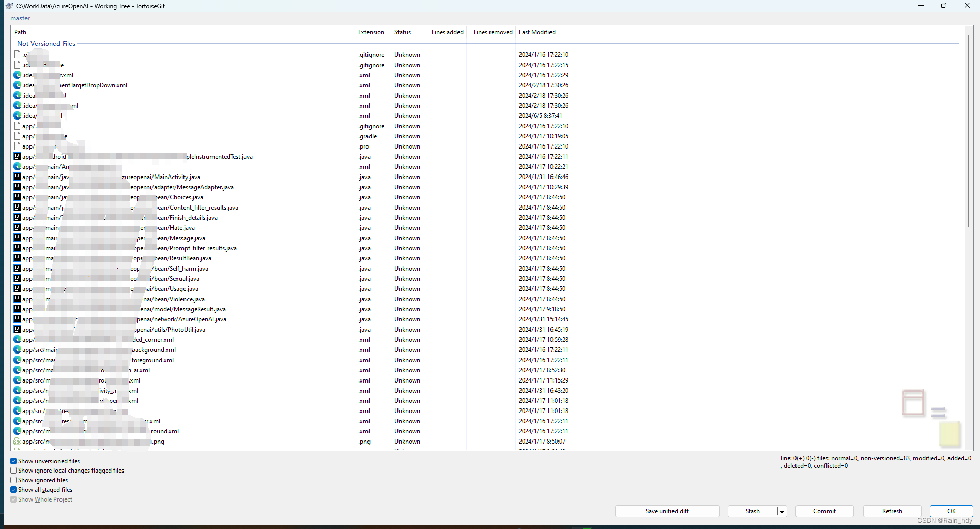The image size is (980, 529).
Task: Click the .gradle extension cell
Action: 367,136
